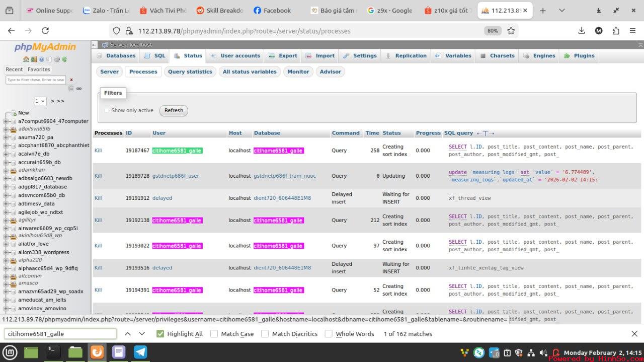Open the Query statistics sub-tab

(x=190, y=71)
